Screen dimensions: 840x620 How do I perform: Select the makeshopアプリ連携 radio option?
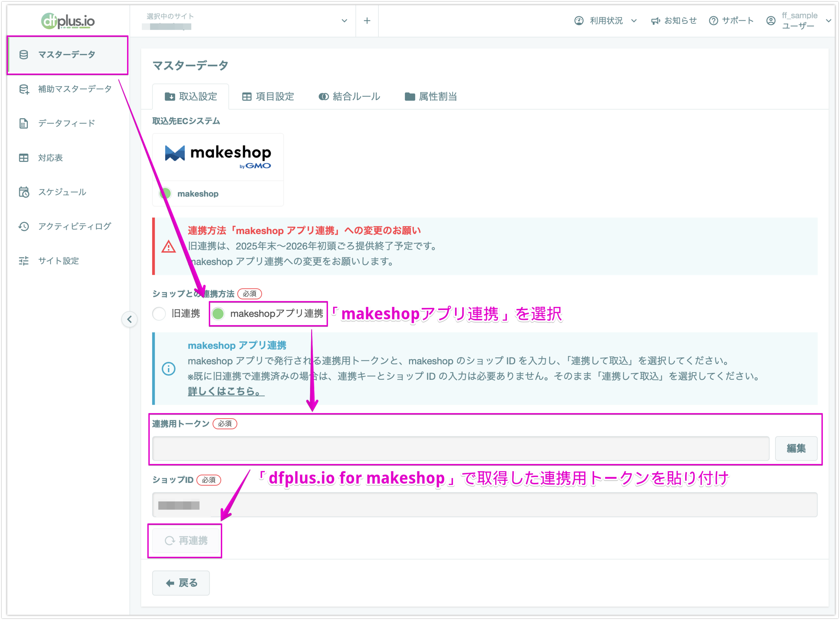pos(218,314)
